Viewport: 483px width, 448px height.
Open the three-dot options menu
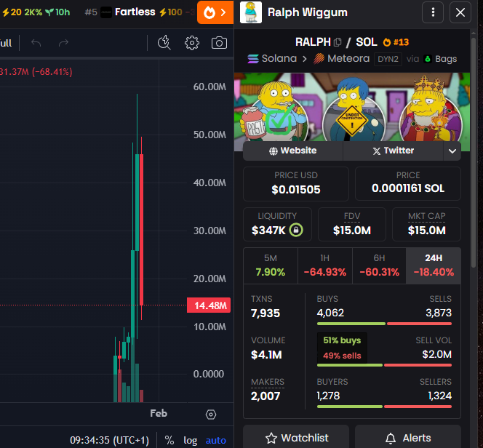(x=433, y=12)
